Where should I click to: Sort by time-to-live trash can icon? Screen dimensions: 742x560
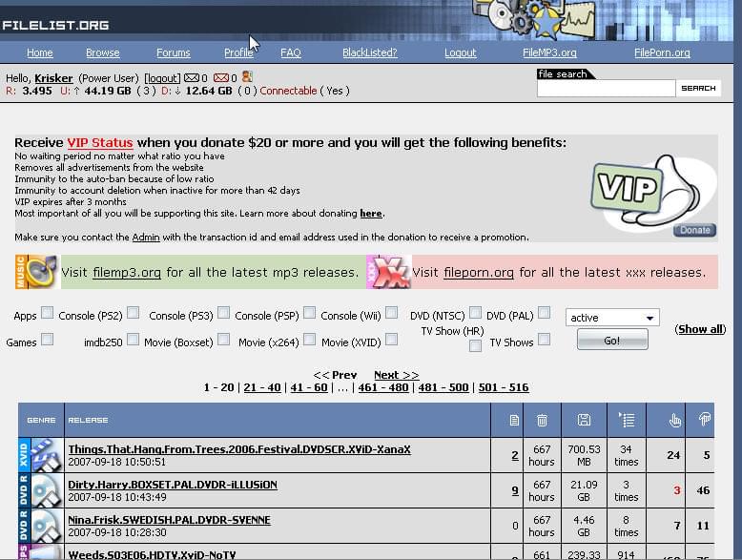(x=542, y=420)
